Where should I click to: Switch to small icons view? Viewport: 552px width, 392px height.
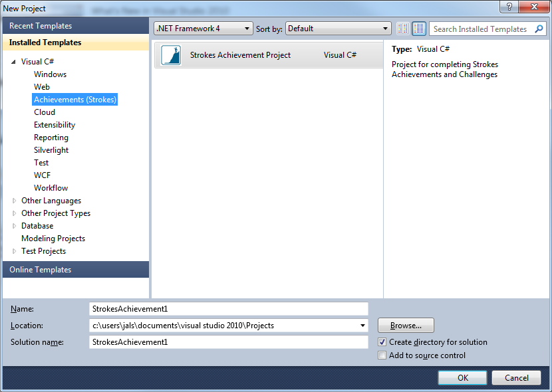(x=403, y=29)
